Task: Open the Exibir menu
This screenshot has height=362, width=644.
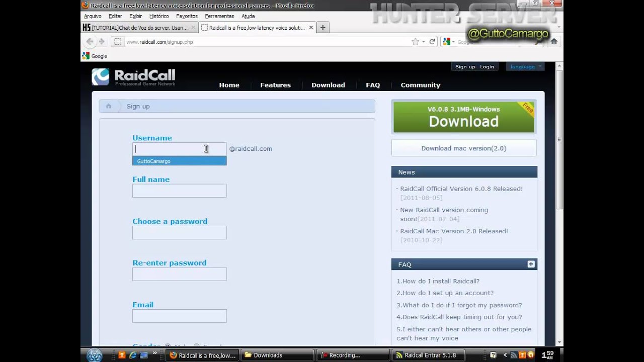Action: pos(136,16)
